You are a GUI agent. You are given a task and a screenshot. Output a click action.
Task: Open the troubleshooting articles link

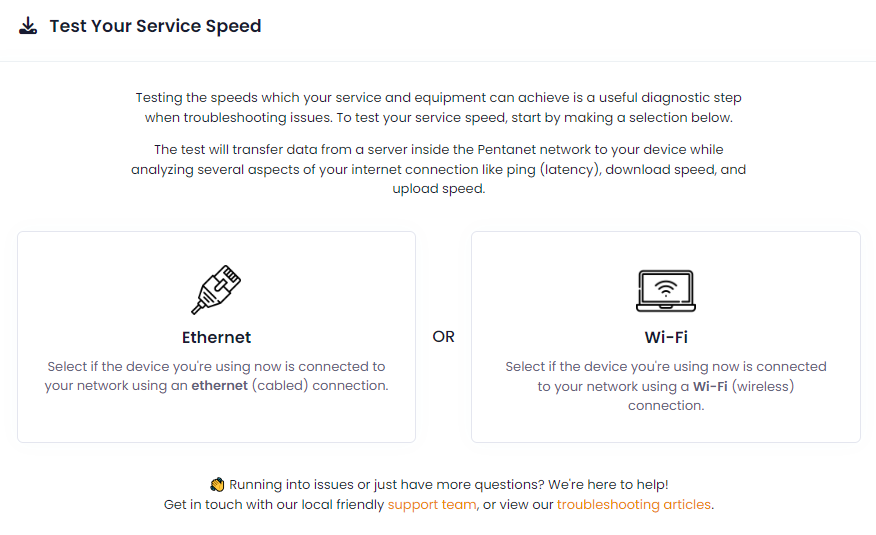tap(634, 504)
